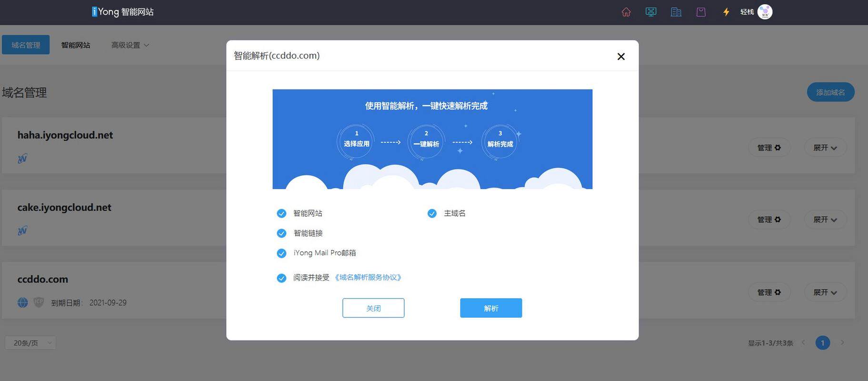Viewport: 868px width, 381px height.
Task: Open the 20条/页 page size dropdown
Action: pos(30,343)
